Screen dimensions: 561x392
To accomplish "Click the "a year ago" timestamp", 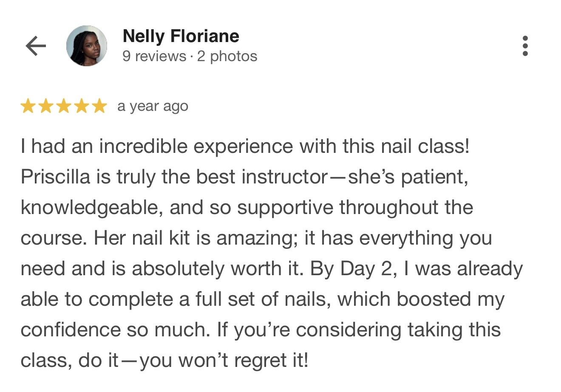I will pyautogui.click(x=153, y=106).
